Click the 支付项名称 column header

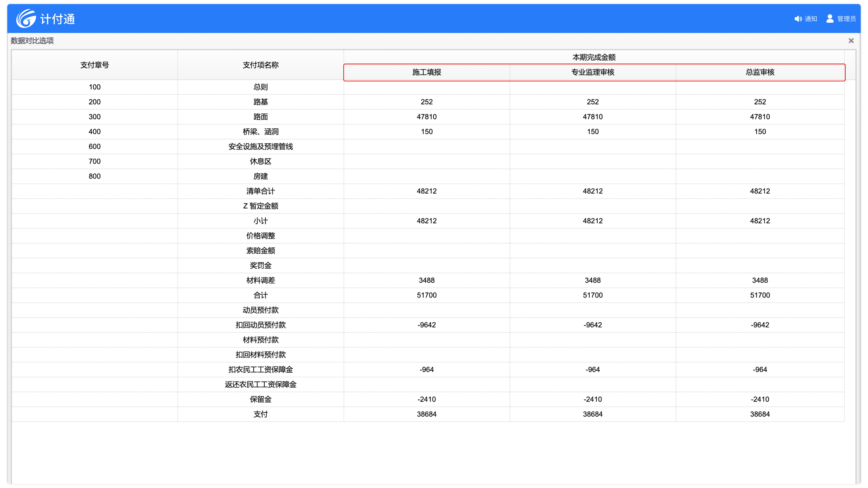point(260,65)
